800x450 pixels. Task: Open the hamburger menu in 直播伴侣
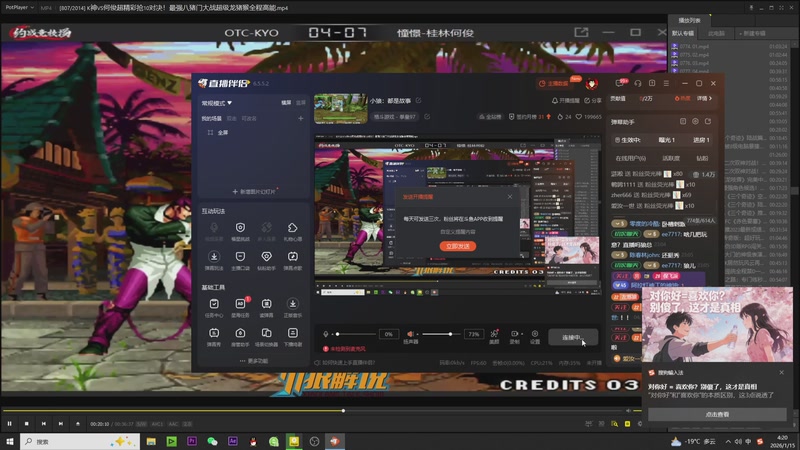click(666, 83)
